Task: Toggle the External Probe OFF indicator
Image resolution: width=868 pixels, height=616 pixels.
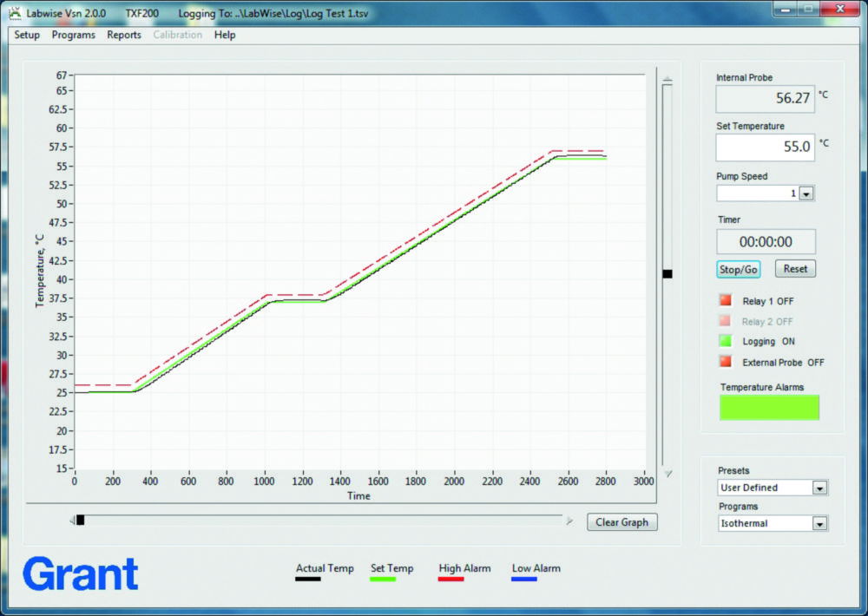Action: click(725, 362)
